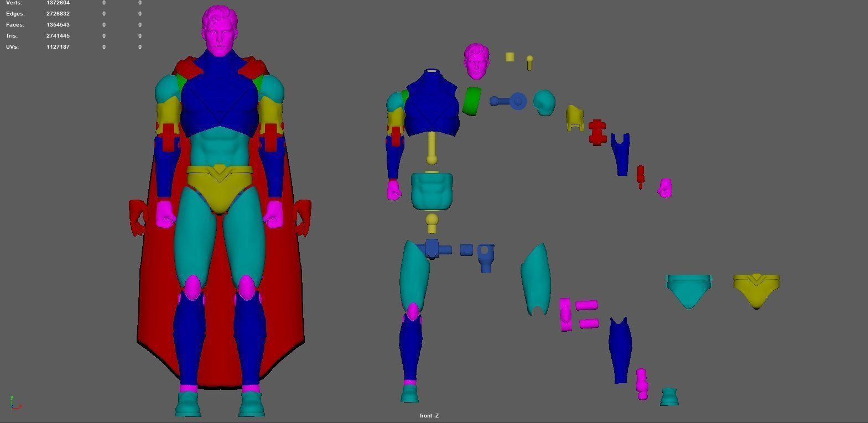Select the separated red elbow joint
Image resolution: width=868 pixels, height=423 pixels.
597,132
